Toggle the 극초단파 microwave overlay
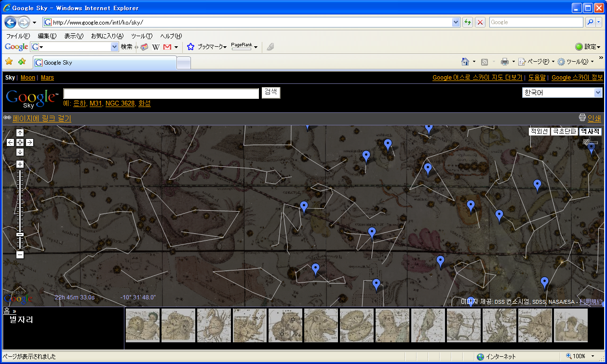This screenshot has height=364, width=607. [564, 132]
